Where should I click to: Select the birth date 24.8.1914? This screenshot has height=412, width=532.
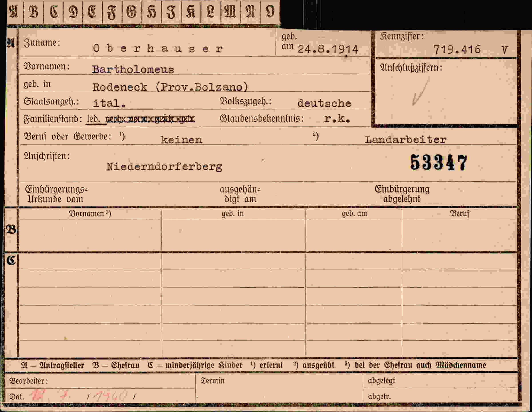tap(328, 50)
